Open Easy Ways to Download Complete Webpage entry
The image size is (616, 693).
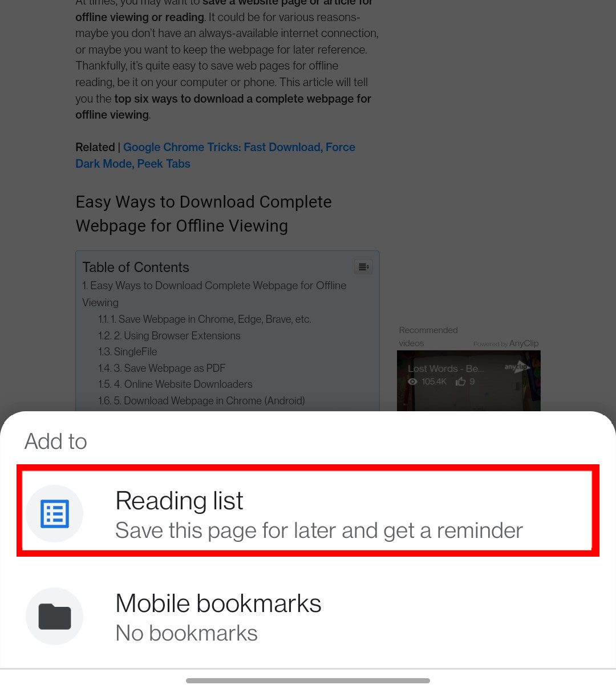214,294
